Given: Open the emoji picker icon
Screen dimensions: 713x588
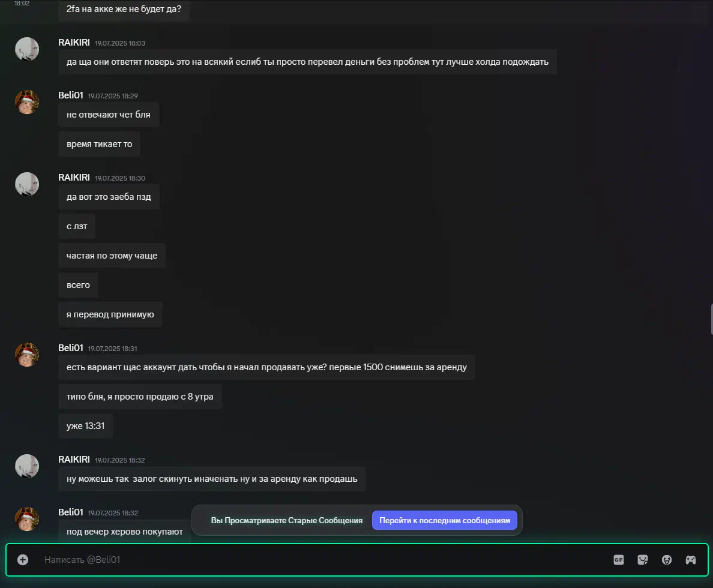Looking at the screenshot, I should tap(667, 560).
